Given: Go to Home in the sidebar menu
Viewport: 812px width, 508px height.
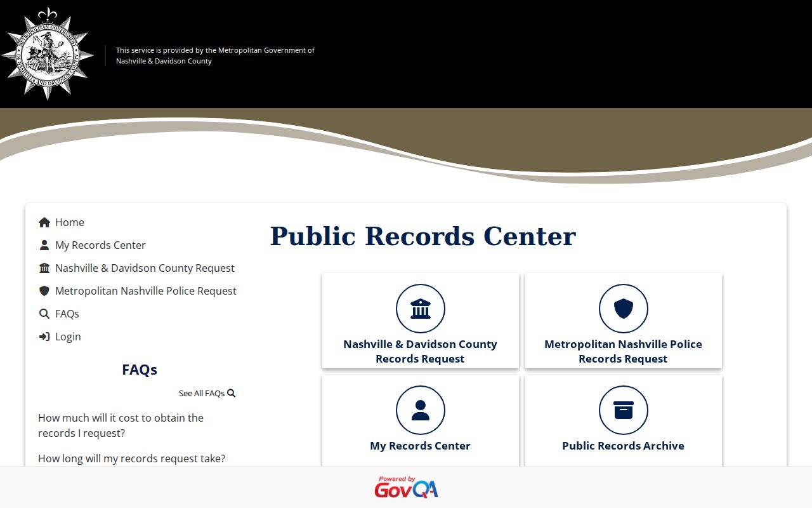Looking at the screenshot, I should [70, 222].
